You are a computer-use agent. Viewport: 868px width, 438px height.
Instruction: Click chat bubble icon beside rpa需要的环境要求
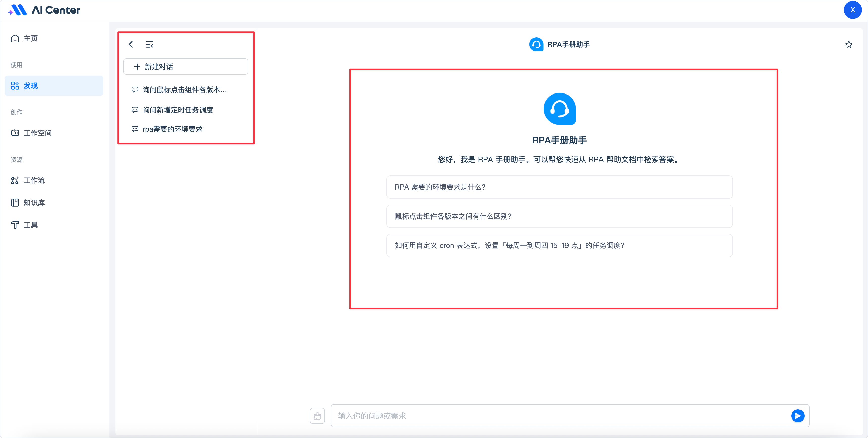135,129
